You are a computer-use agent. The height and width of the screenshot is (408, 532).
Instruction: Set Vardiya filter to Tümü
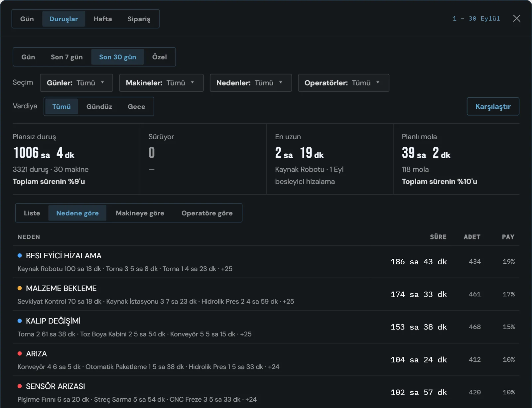point(62,106)
